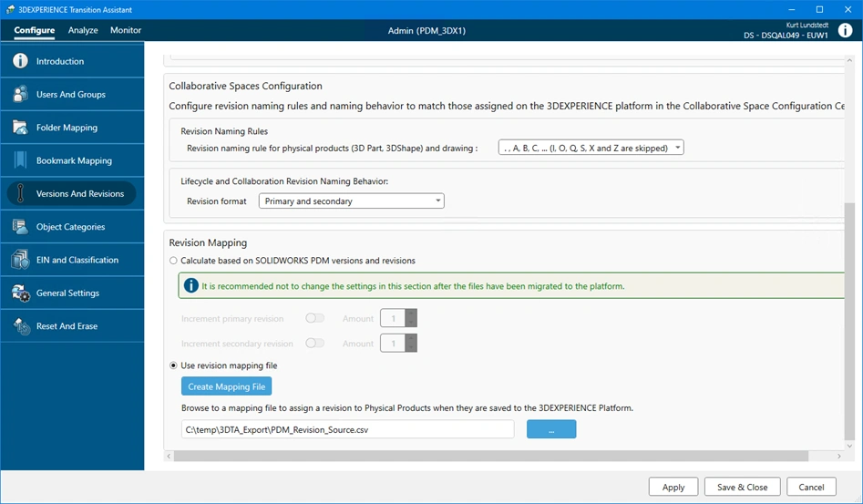Click the info icon in the green recommendation banner
Viewport: 863px width, 504px height.
(x=191, y=285)
